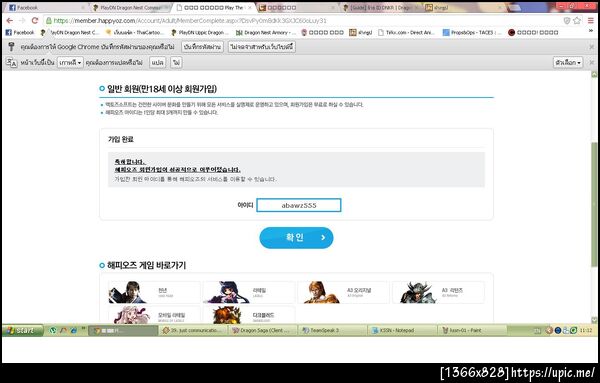
Task: Click the translate button
Action: (x=157, y=62)
